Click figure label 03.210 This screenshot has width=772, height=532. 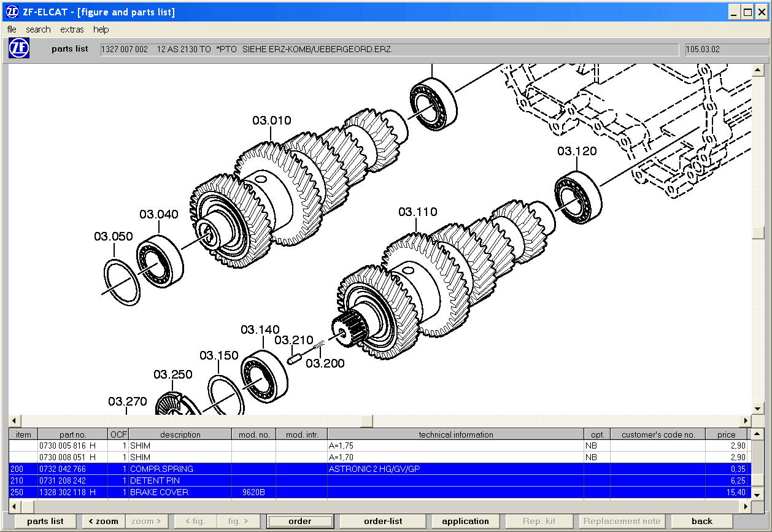tap(294, 340)
